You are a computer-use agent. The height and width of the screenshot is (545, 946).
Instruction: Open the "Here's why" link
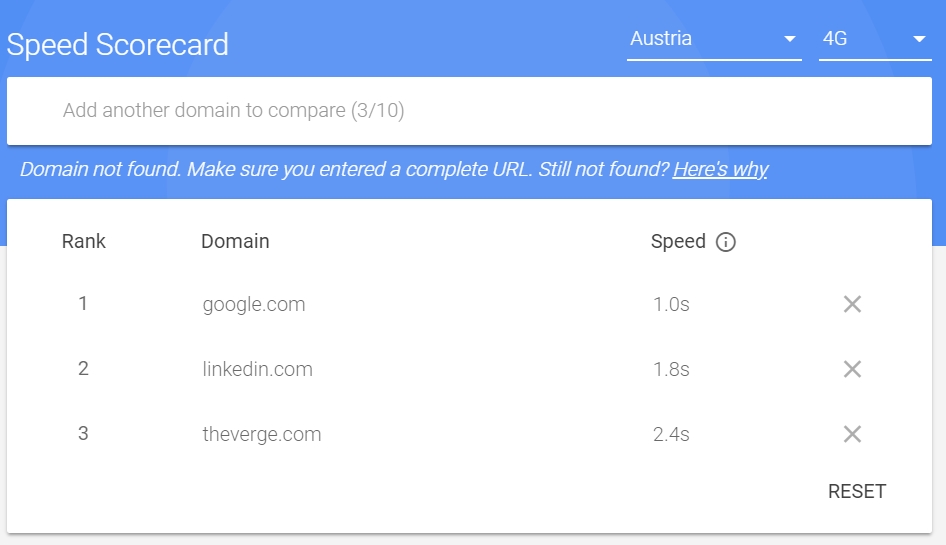pyautogui.click(x=720, y=169)
